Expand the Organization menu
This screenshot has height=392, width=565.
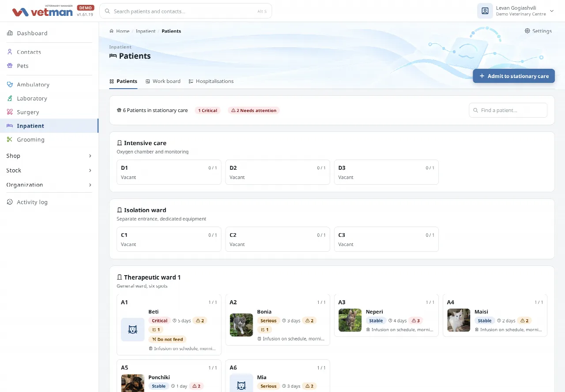coord(49,185)
